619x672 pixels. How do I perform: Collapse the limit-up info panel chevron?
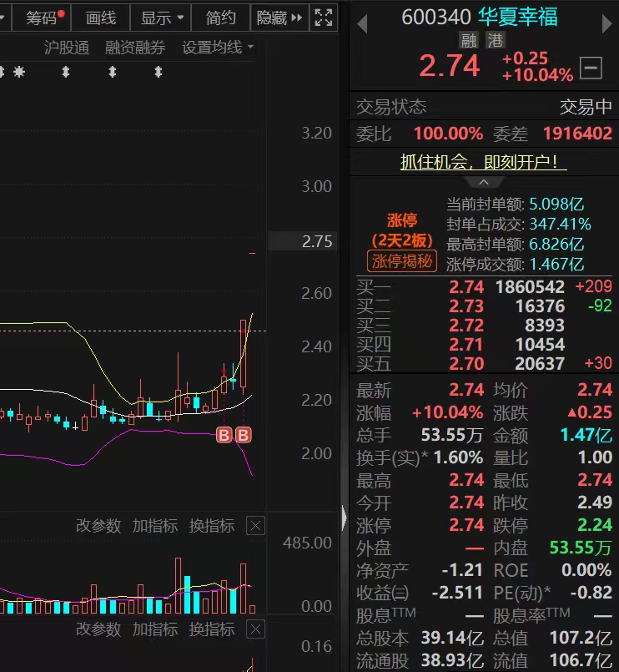[x=484, y=183]
